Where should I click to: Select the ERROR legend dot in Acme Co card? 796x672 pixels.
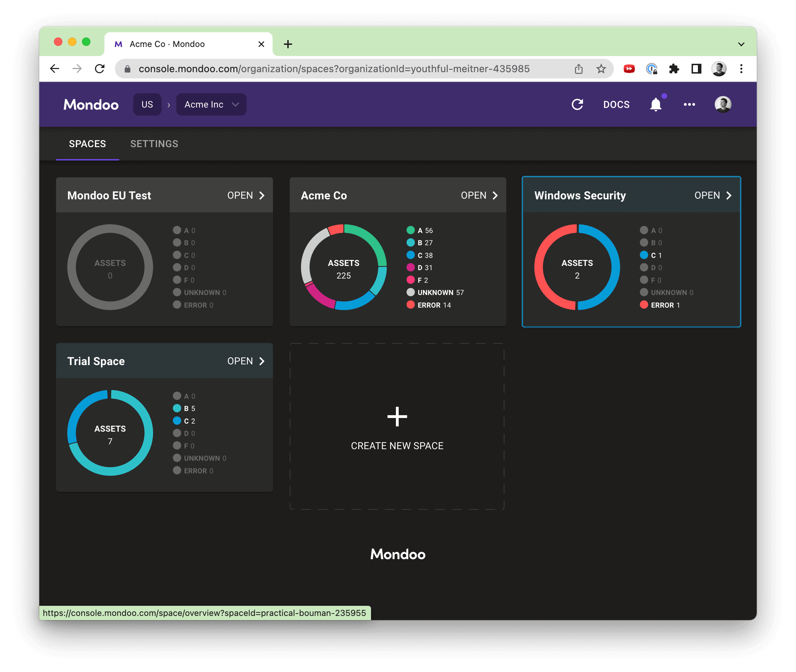click(411, 305)
